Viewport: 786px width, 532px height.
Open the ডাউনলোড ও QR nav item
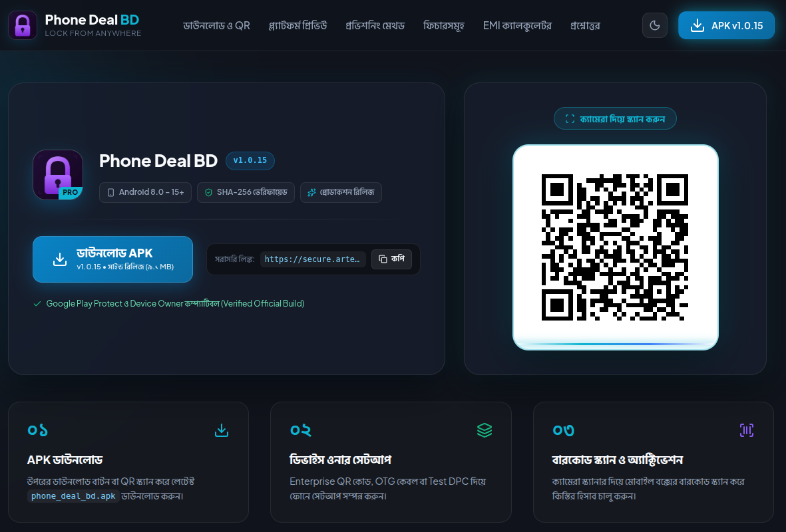pos(216,25)
